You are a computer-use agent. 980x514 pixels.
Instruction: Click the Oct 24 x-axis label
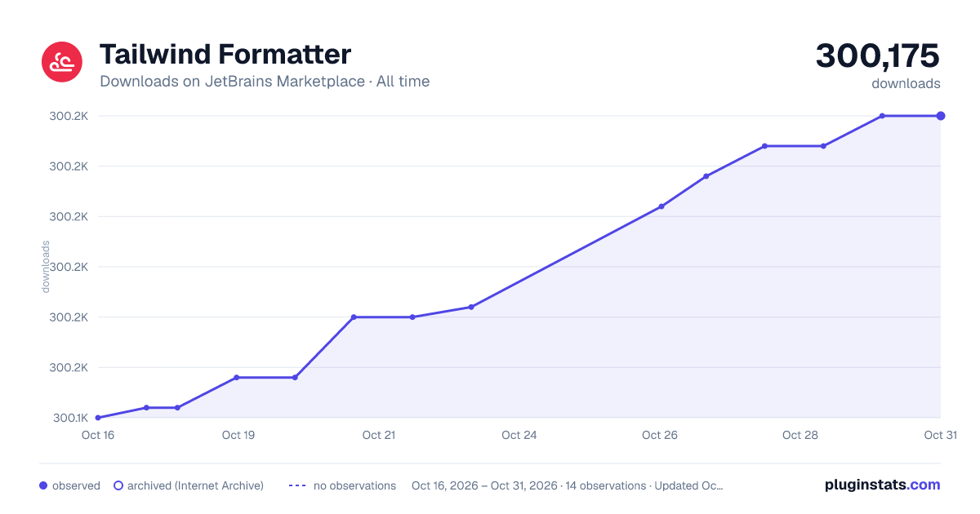(x=519, y=435)
